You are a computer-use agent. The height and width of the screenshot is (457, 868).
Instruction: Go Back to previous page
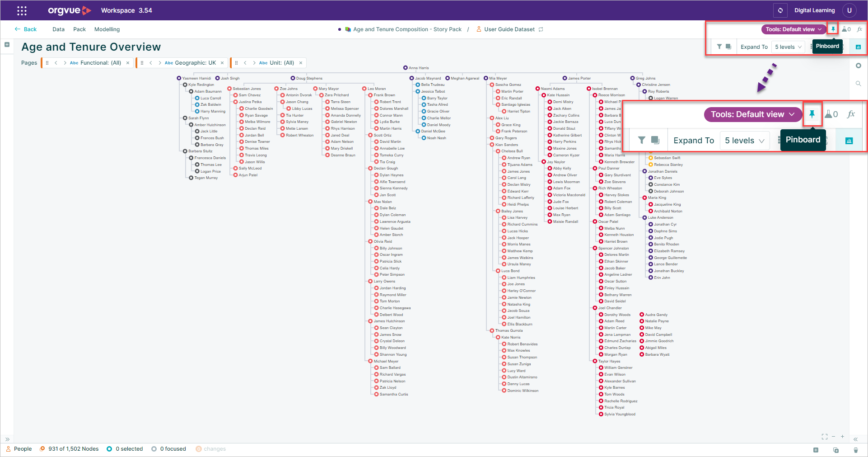(x=26, y=29)
